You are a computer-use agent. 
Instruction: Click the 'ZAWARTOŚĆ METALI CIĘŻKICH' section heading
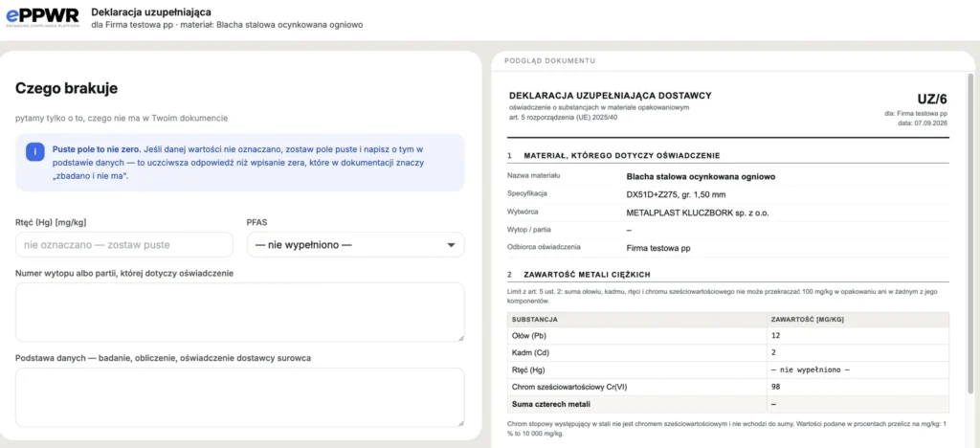click(x=588, y=275)
